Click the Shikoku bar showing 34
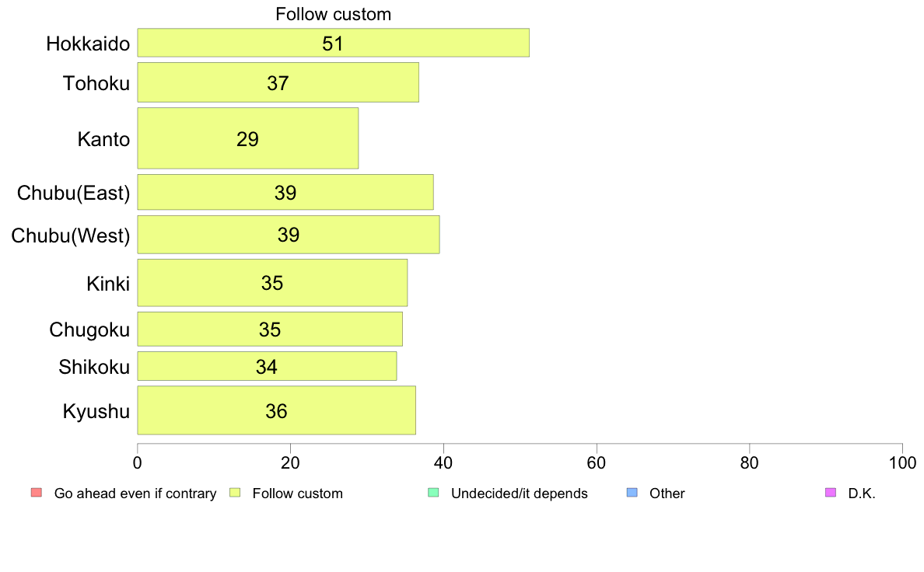This screenshot has height=572, width=924. coord(267,366)
